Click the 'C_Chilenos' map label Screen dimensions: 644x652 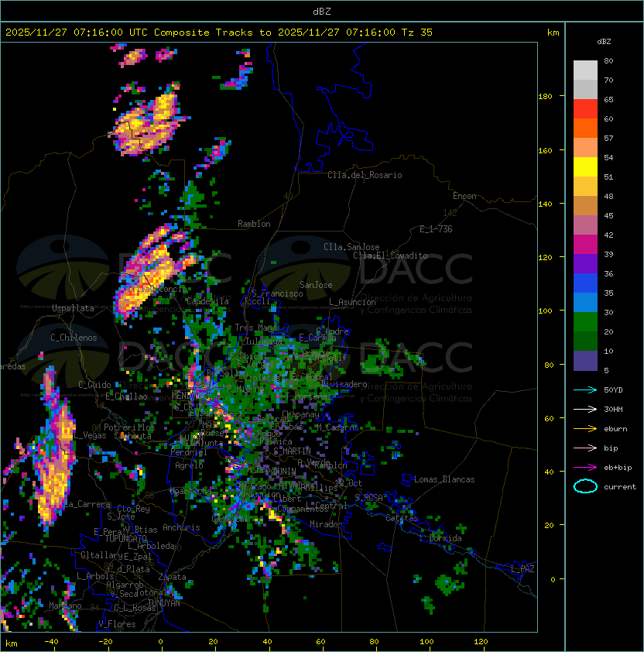(x=74, y=338)
